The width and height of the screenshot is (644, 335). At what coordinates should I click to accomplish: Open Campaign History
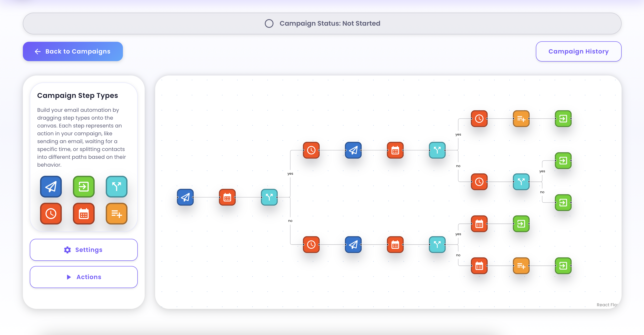pos(578,51)
